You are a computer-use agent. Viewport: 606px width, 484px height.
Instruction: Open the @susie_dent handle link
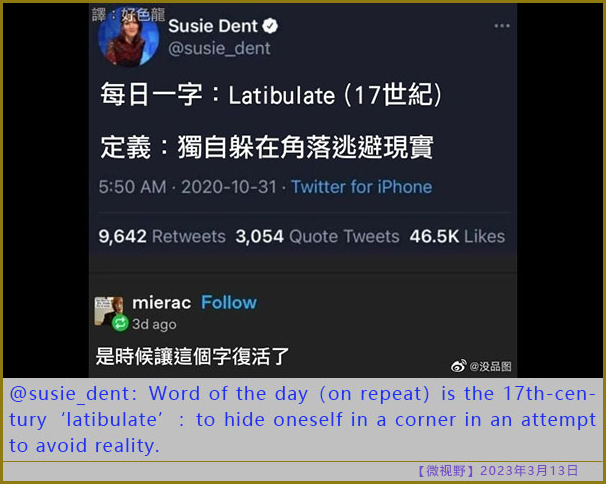point(219,49)
